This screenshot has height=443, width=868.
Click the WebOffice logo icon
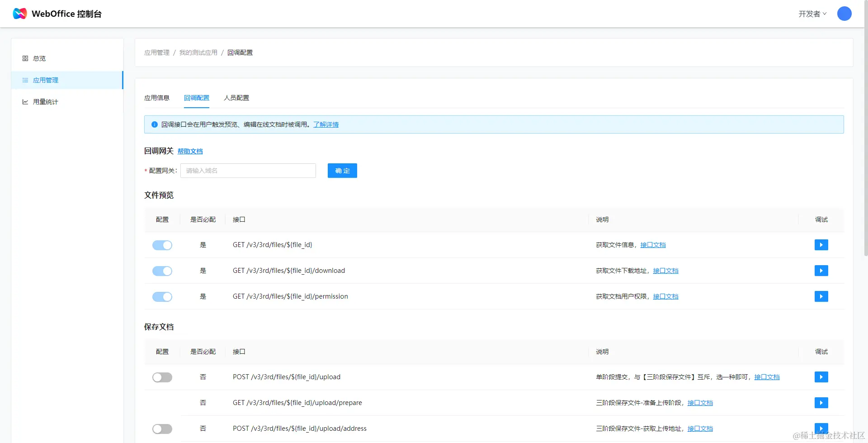click(x=20, y=14)
